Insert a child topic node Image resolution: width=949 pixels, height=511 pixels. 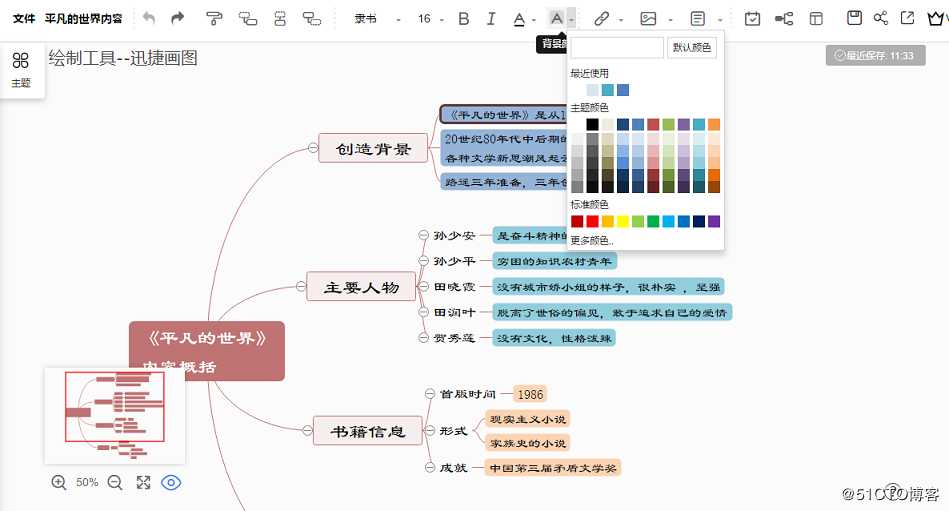(248, 19)
